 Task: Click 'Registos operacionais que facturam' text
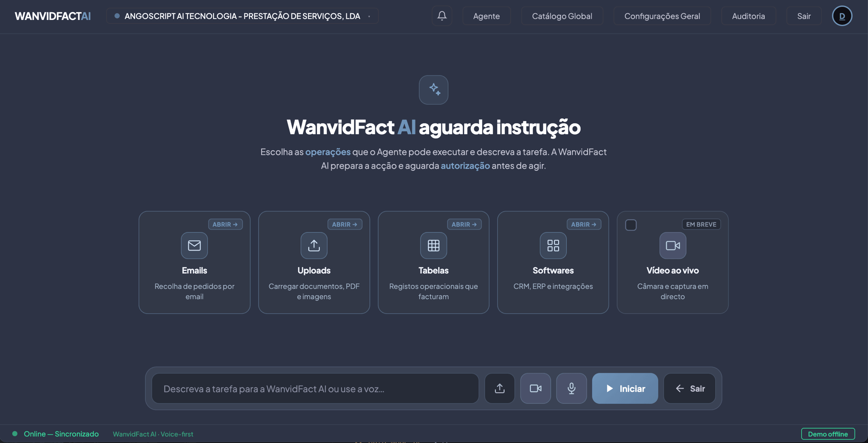coord(434,291)
